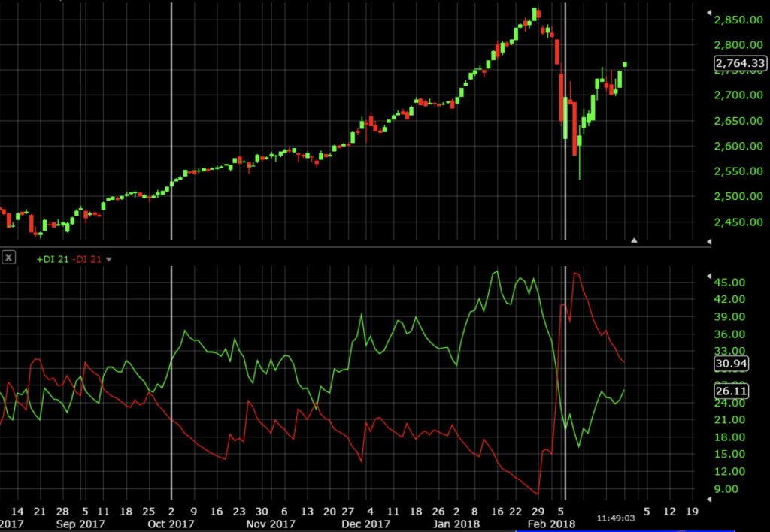The width and height of the screenshot is (770, 532).
Task: Click the 30.94 +DI value readout
Action: [730, 364]
